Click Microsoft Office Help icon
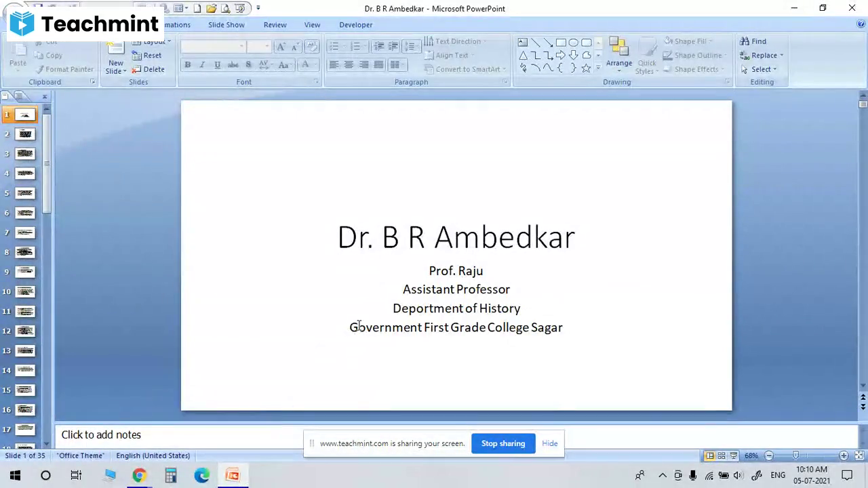The width and height of the screenshot is (868, 488). (x=861, y=24)
